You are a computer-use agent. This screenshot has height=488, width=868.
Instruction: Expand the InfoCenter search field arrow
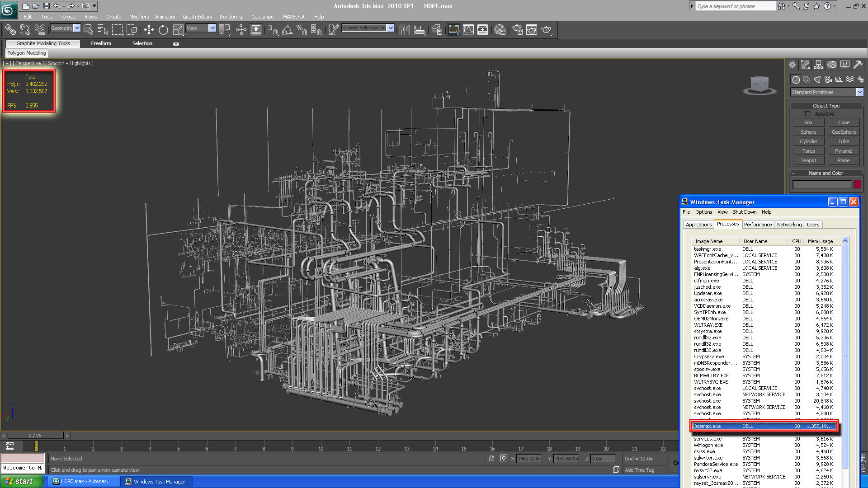[692, 6]
